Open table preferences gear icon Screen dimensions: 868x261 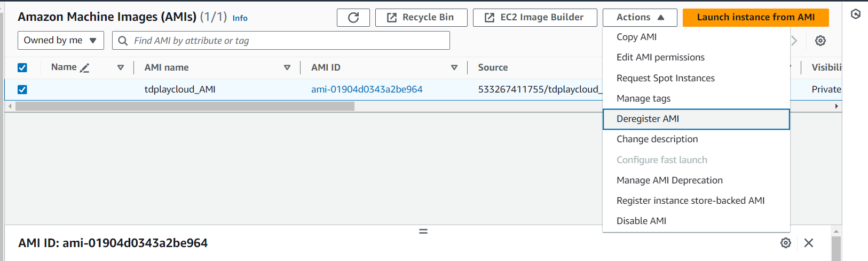coord(820,41)
